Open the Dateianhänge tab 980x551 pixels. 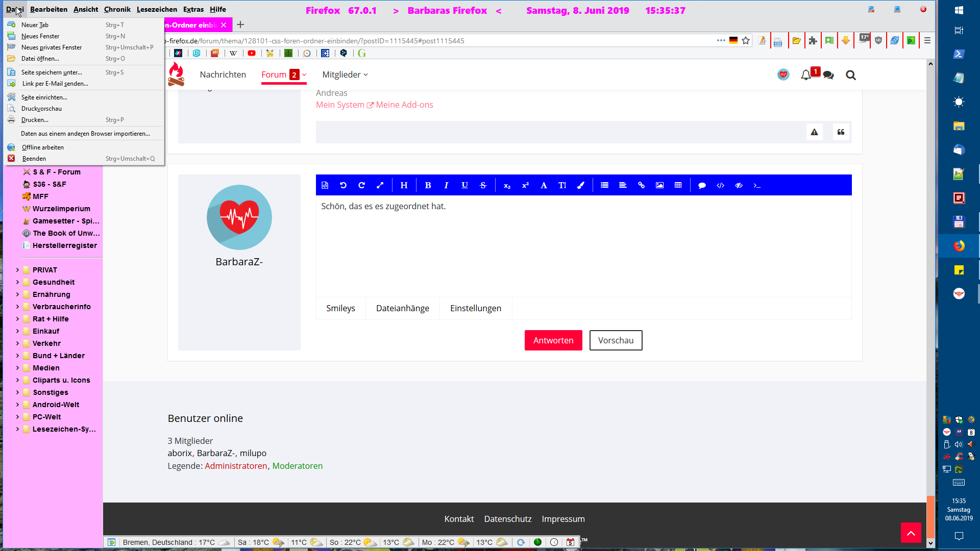tap(402, 308)
